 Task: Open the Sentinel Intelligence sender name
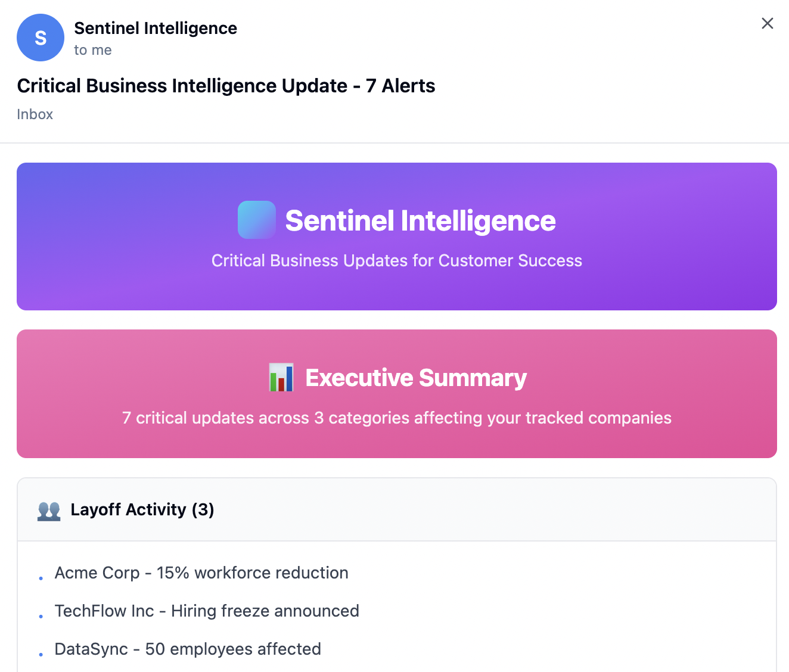click(156, 28)
